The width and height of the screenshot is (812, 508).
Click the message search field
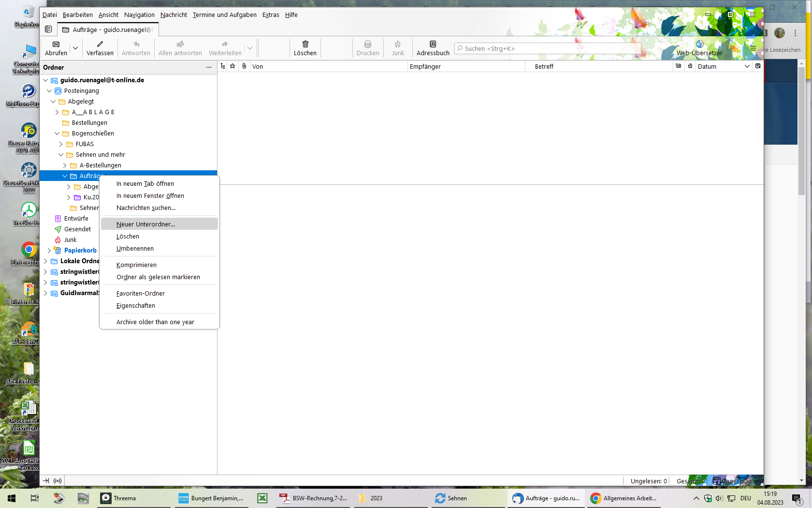(548, 49)
